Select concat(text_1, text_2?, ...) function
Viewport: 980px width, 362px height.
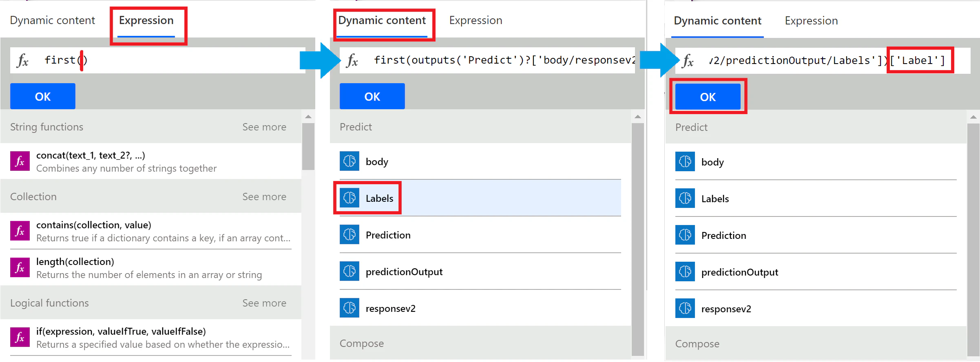[151, 161]
